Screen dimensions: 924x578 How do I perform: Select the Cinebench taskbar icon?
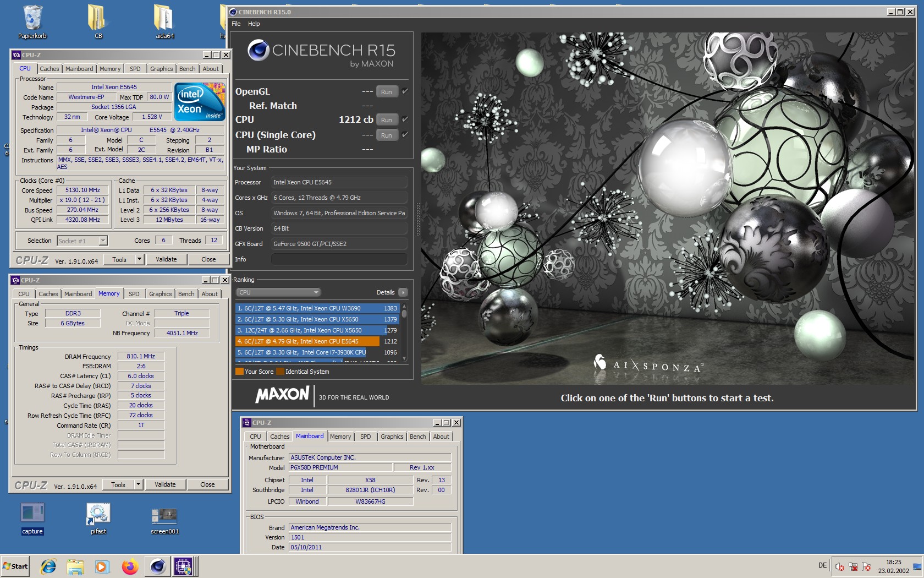(x=157, y=566)
